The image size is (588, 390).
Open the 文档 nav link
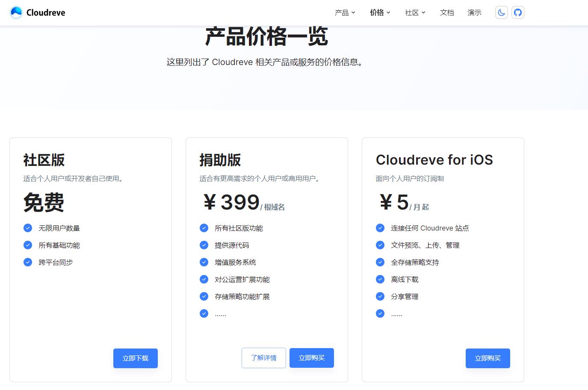point(447,13)
